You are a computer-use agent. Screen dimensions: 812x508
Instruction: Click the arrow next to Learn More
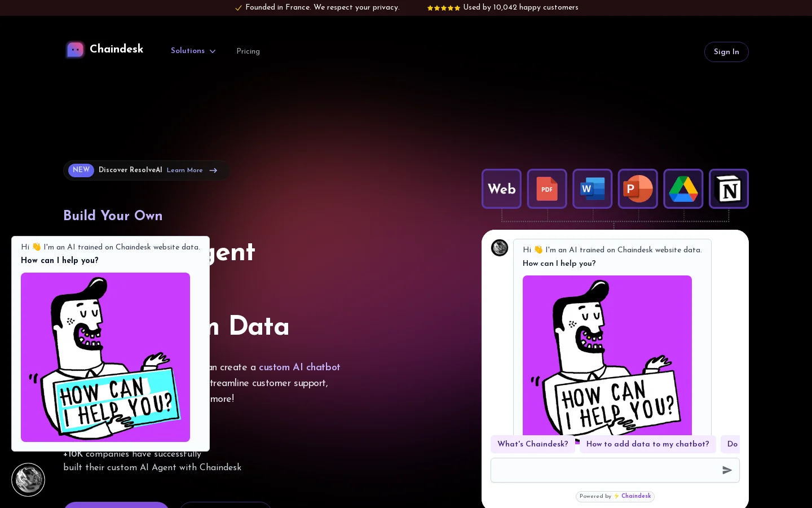point(213,170)
